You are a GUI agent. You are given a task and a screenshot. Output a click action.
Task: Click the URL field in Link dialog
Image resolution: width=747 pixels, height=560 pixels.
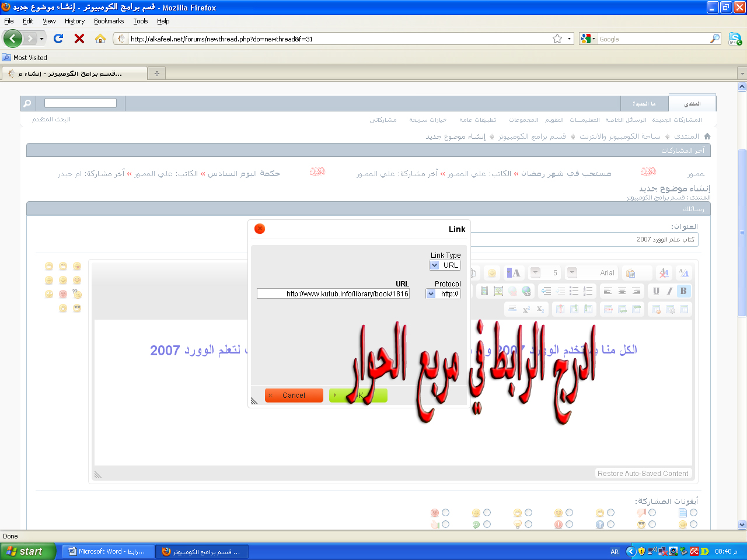333,294
